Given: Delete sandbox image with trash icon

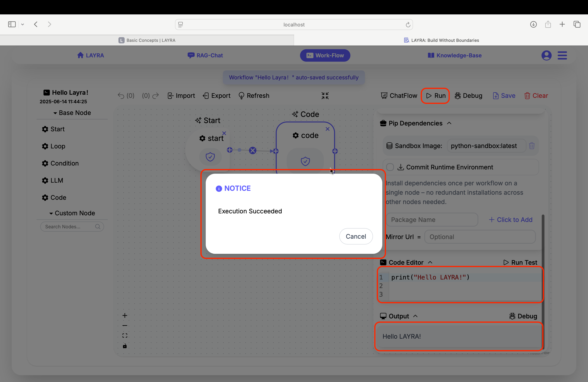Looking at the screenshot, I should pos(532,146).
